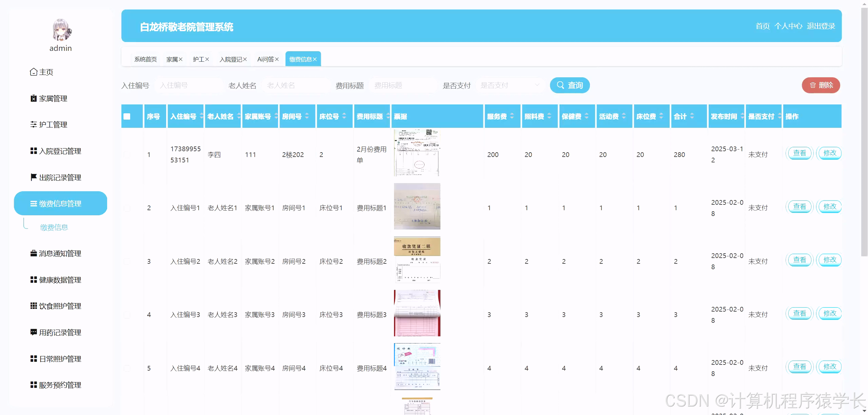Viewport: 868px width, 415px height.
Task: Sort table by 保健费 column arrows
Action: 587,116
